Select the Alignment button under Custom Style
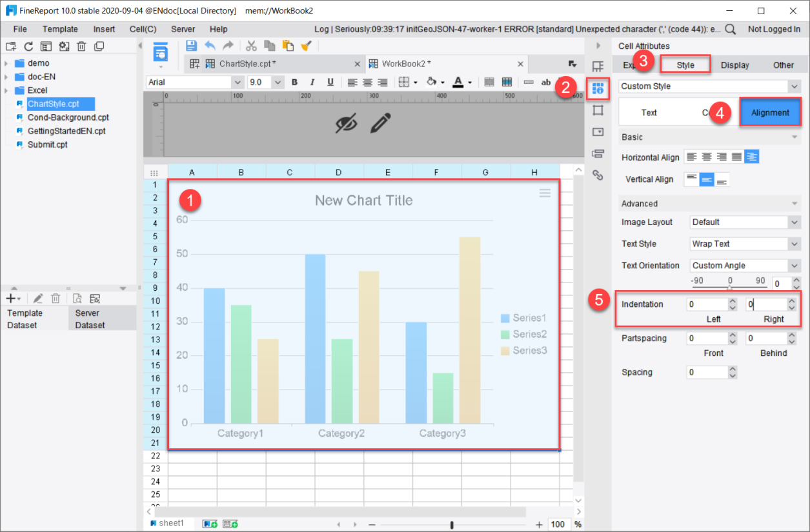This screenshot has height=532, width=810. [x=770, y=112]
